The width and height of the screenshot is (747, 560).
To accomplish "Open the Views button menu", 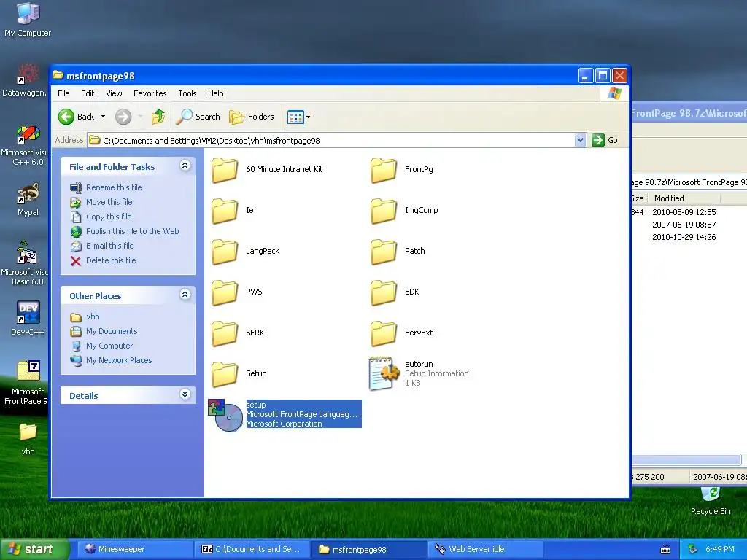I will [x=298, y=117].
